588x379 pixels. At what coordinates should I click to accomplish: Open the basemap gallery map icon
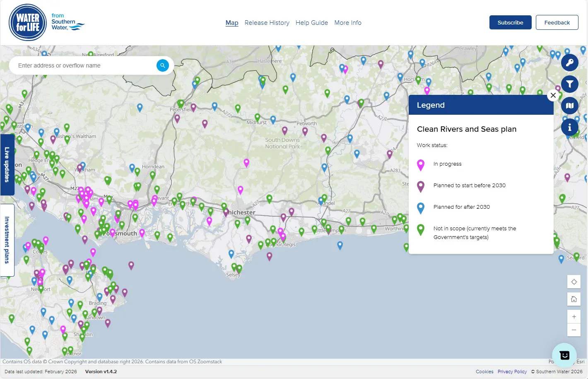click(569, 106)
